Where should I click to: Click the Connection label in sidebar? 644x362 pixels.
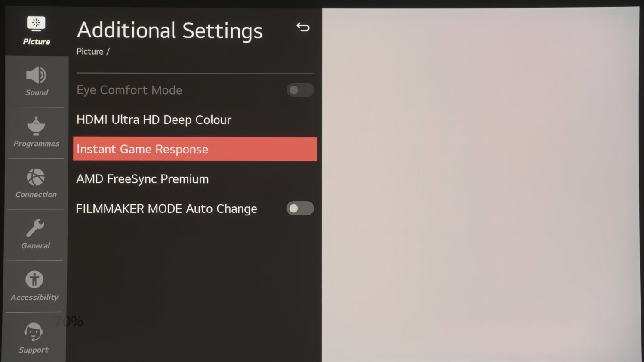36,195
